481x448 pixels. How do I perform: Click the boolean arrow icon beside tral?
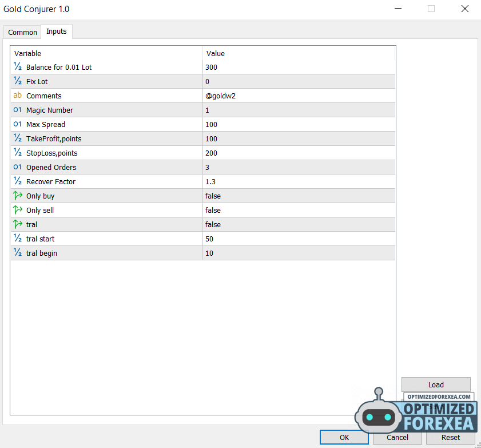click(18, 224)
